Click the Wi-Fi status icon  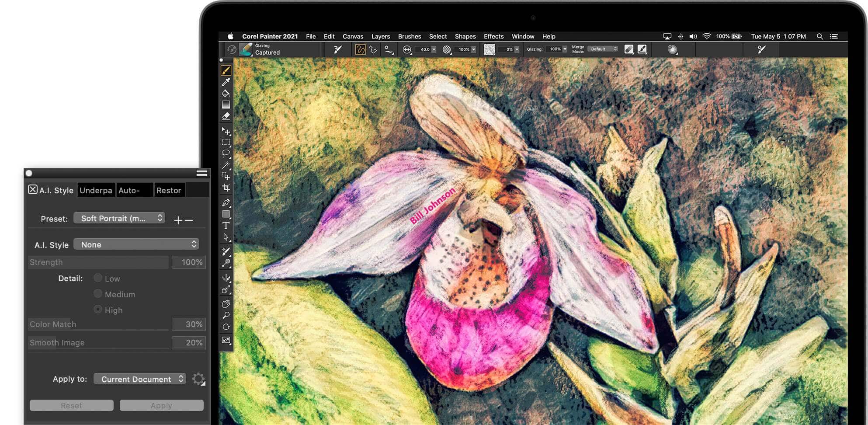707,36
